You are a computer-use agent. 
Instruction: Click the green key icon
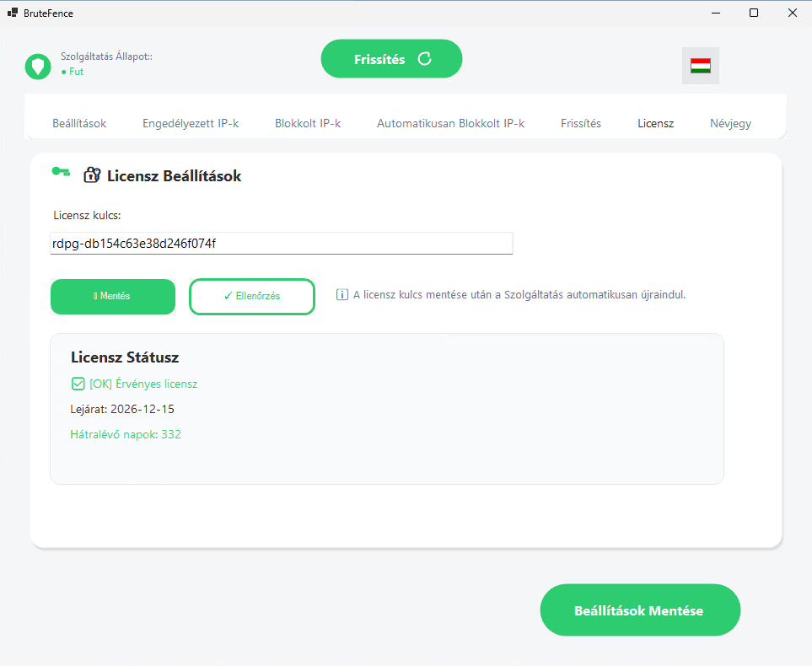click(x=61, y=172)
